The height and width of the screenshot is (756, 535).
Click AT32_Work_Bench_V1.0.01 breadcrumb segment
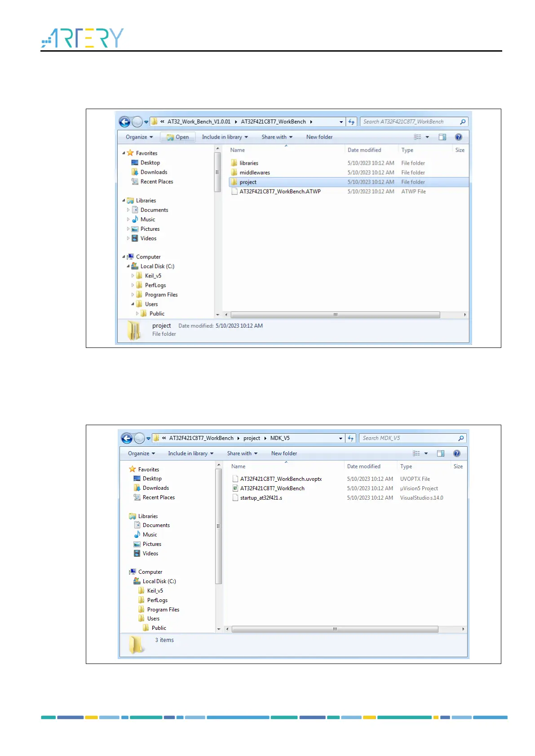[x=199, y=122]
